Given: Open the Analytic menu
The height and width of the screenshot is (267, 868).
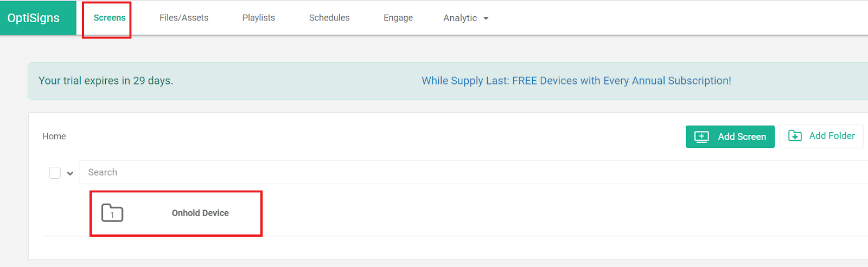Looking at the screenshot, I should point(460,18).
